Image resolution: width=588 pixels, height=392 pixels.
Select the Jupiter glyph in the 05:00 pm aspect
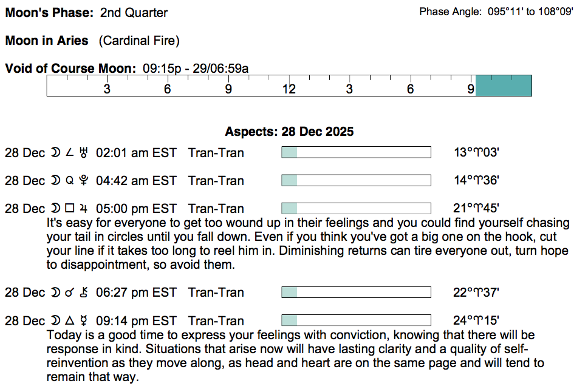[x=84, y=209]
